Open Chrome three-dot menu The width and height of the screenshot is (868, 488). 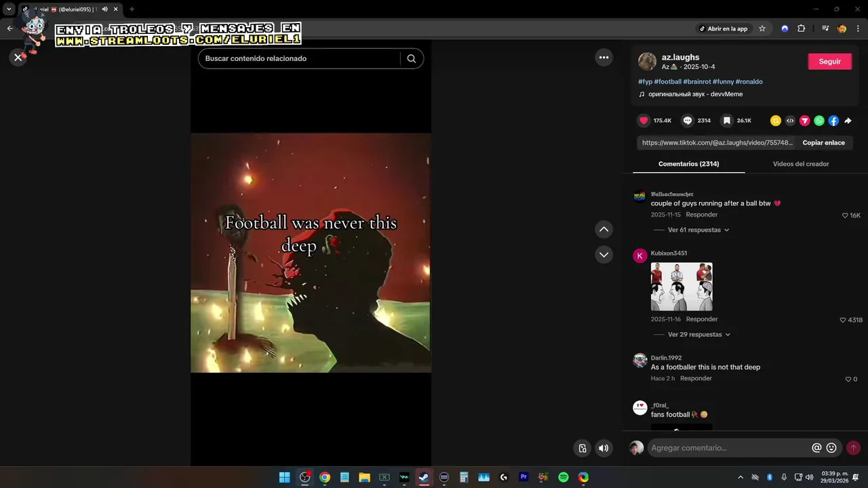pos(859,28)
